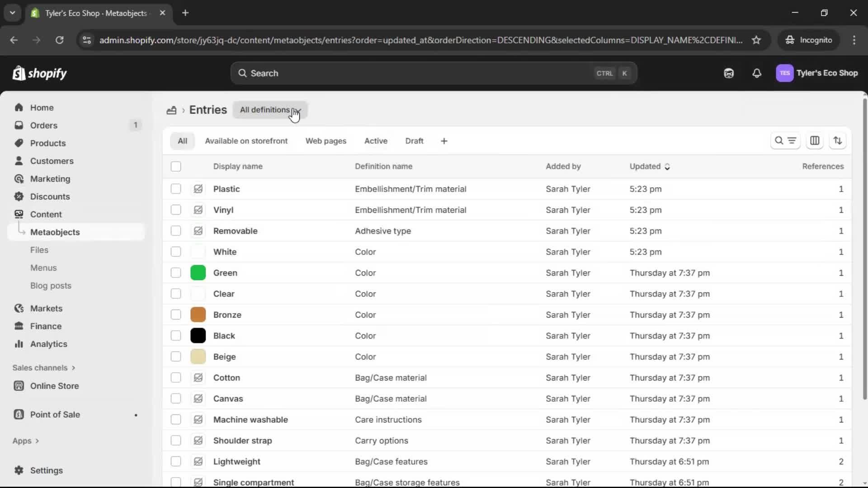Open search and filter in the entries list
The height and width of the screenshot is (488, 868).
click(x=786, y=141)
